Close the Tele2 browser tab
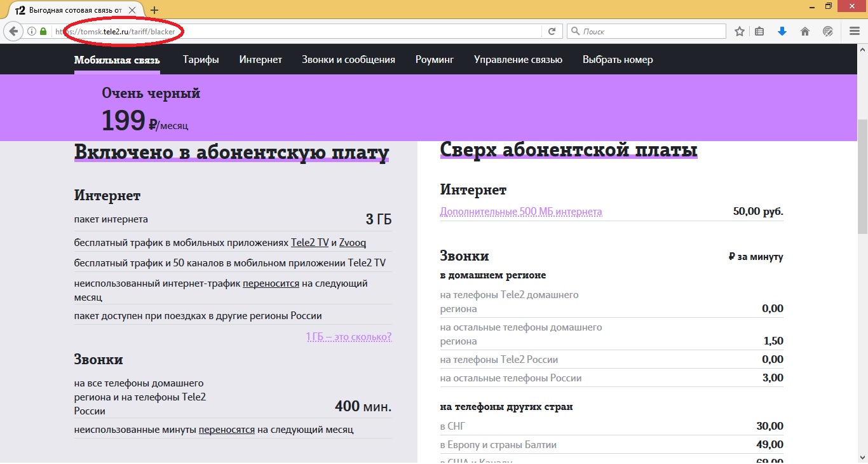Screen dimensions: 868x464 click(x=132, y=10)
